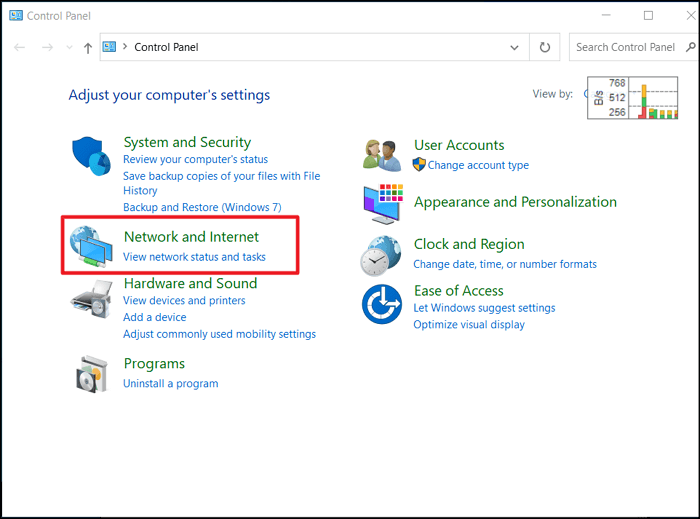Click the breadcrumb chevron before Control Panel
The height and width of the screenshot is (519, 700).
125,46
